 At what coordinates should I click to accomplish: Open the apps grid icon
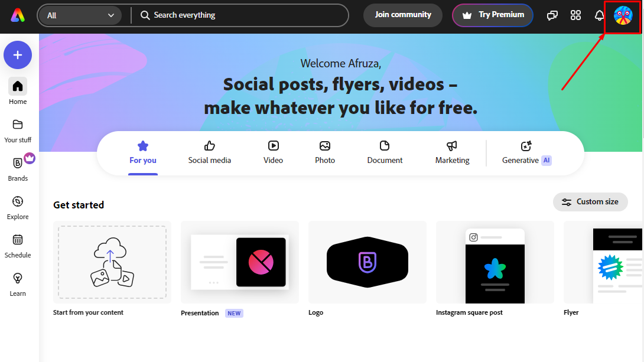[576, 15]
